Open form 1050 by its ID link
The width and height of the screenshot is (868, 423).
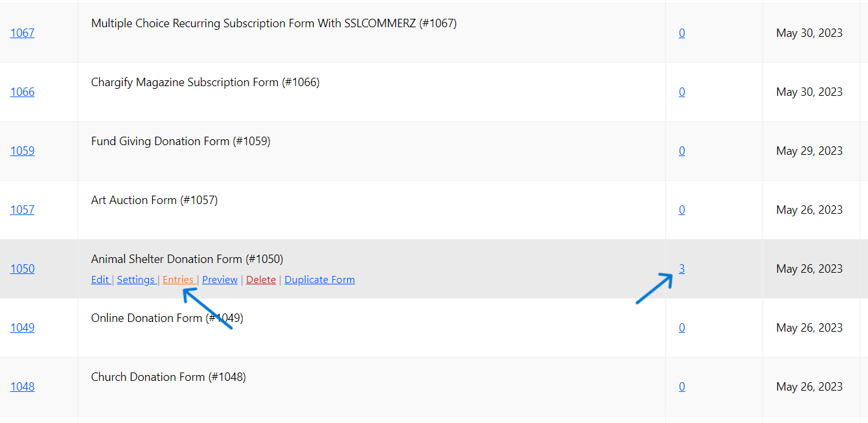tap(22, 268)
